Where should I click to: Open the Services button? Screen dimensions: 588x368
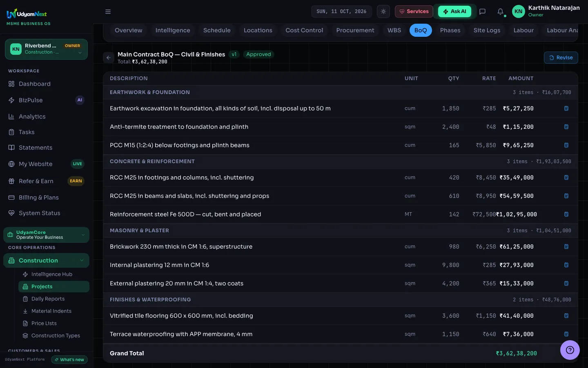(x=414, y=11)
